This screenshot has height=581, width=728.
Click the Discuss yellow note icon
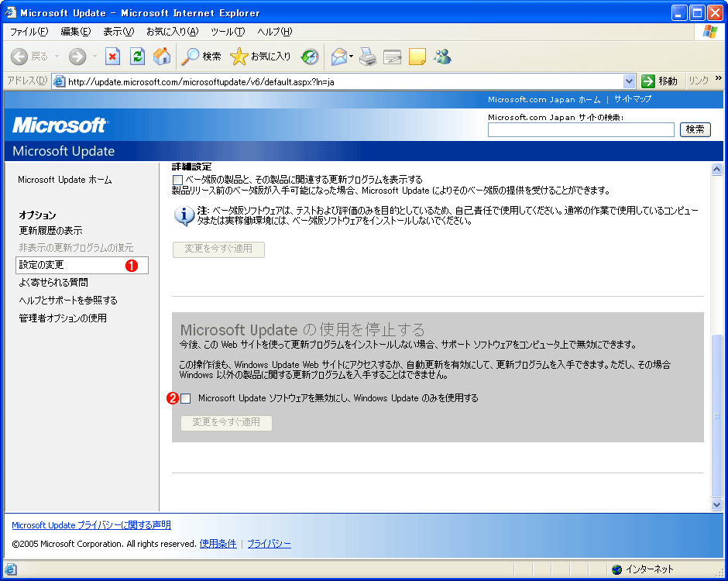point(417,57)
